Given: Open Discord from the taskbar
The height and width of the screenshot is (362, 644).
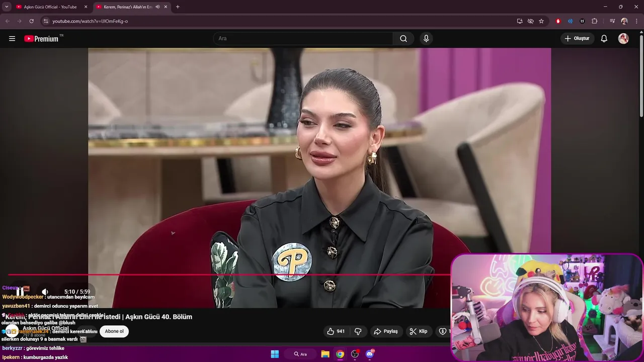Looking at the screenshot, I should [370, 354].
